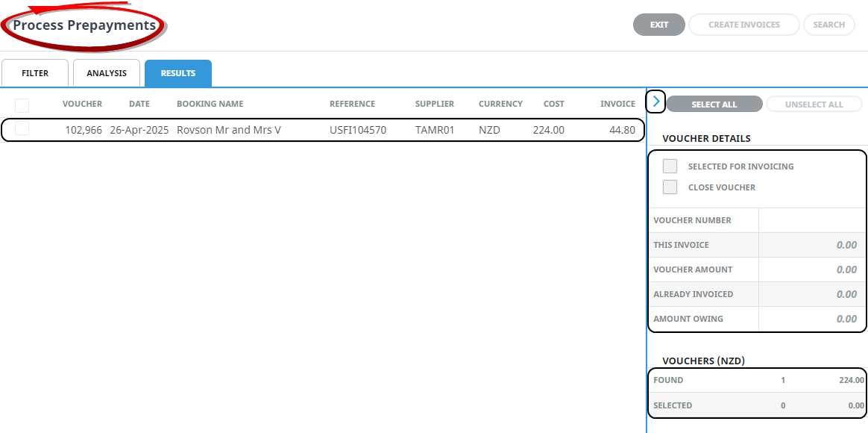868x433 pixels.
Task: Click the Unselect All button
Action: click(814, 105)
